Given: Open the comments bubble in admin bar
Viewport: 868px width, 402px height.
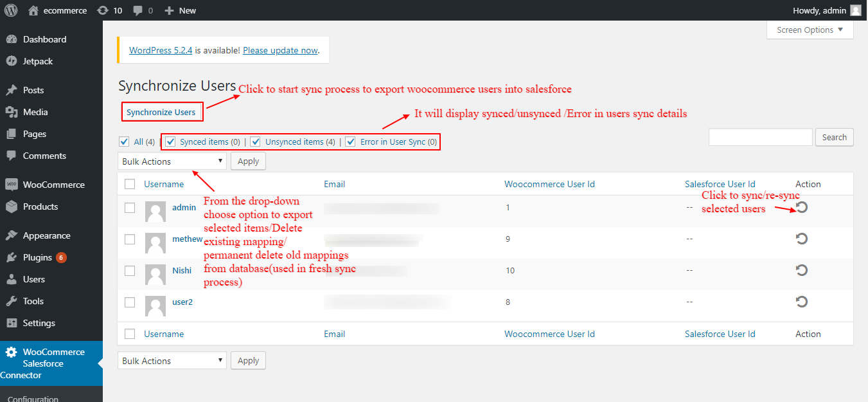Looking at the screenshot, I should click(137, 10).
